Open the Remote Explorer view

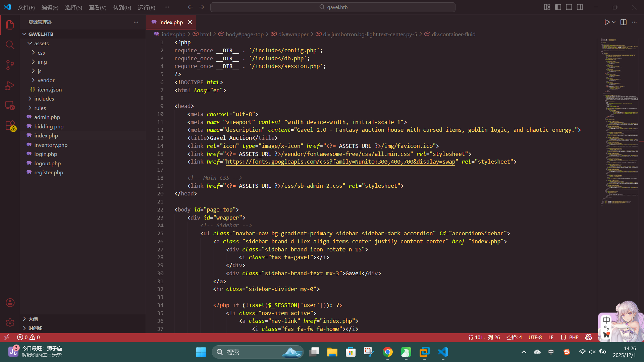click(x=10, y=106)
